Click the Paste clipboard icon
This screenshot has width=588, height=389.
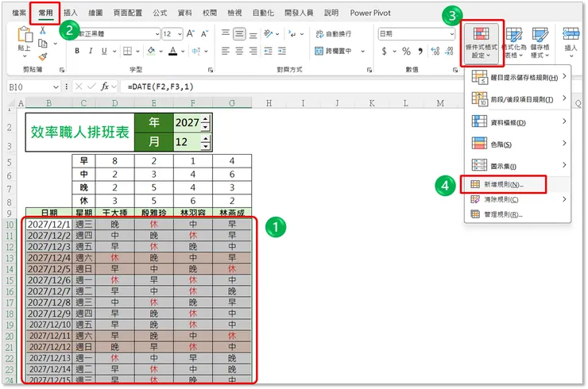click(x=25, y=34)
